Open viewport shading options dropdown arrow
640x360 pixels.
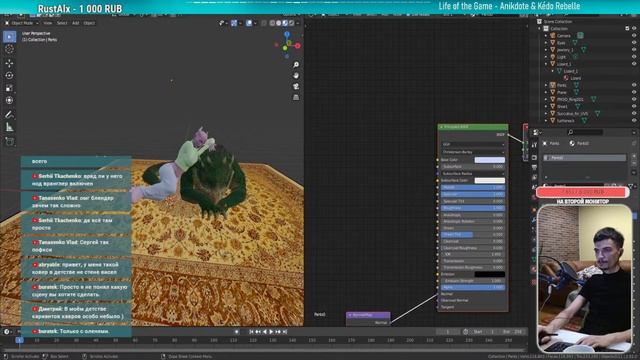297,23
